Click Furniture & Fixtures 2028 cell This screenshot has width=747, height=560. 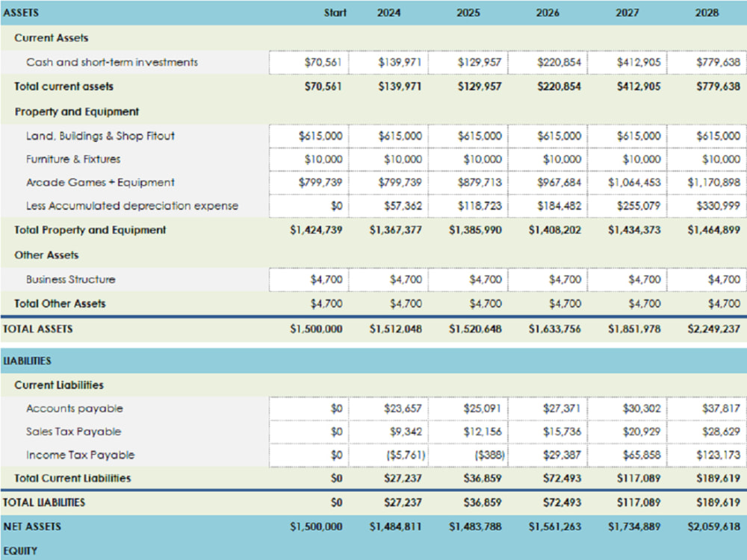click(707, 160)
